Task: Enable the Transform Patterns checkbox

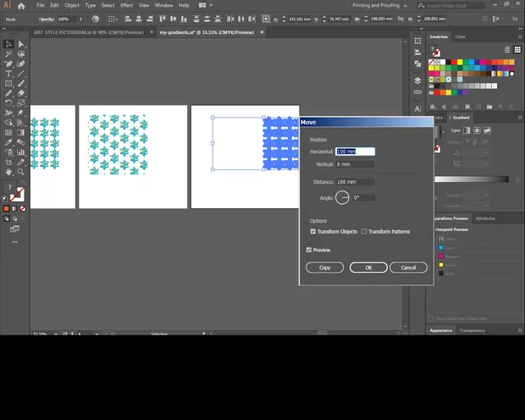Action: (x=364, y=231)
